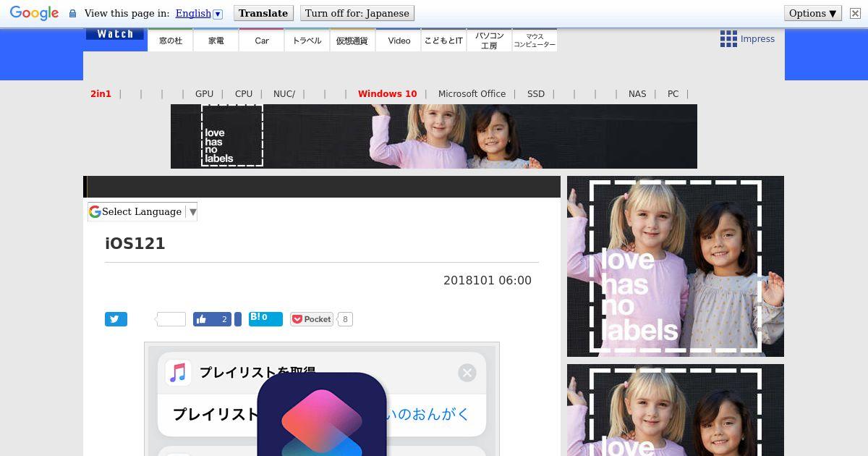Open the 仮想通貨 tab
This screenshot has height=456, width=868.
(x=352, y=41)
